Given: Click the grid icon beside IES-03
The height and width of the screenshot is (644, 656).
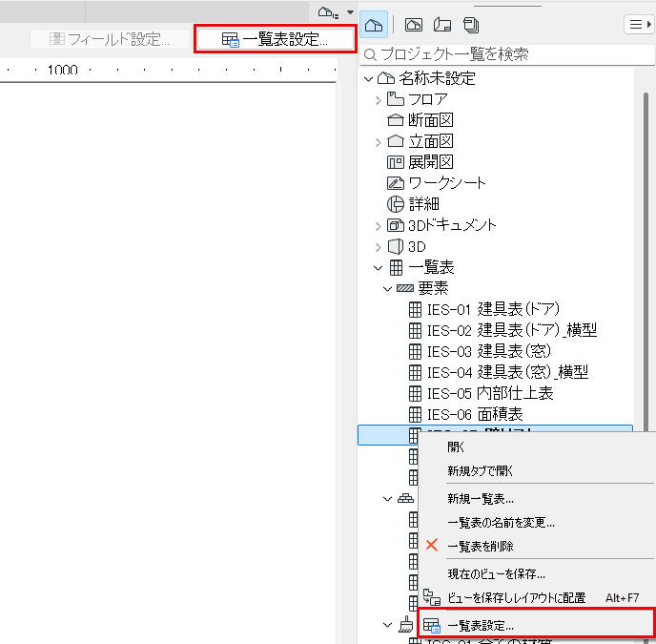Looking at the screenshot, I should tap(415, 351).
